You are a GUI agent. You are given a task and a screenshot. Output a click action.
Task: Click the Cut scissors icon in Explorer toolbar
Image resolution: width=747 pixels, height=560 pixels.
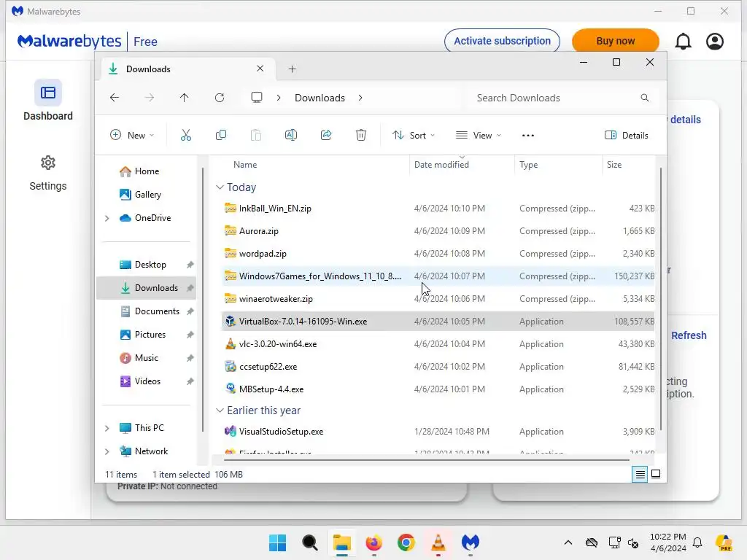click(186, 135)
